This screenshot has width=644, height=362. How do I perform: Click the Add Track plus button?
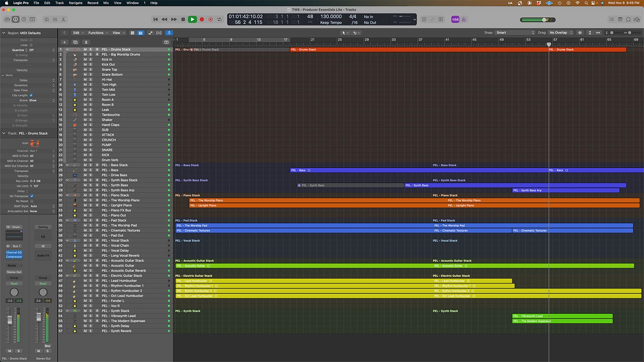point(64,42)
